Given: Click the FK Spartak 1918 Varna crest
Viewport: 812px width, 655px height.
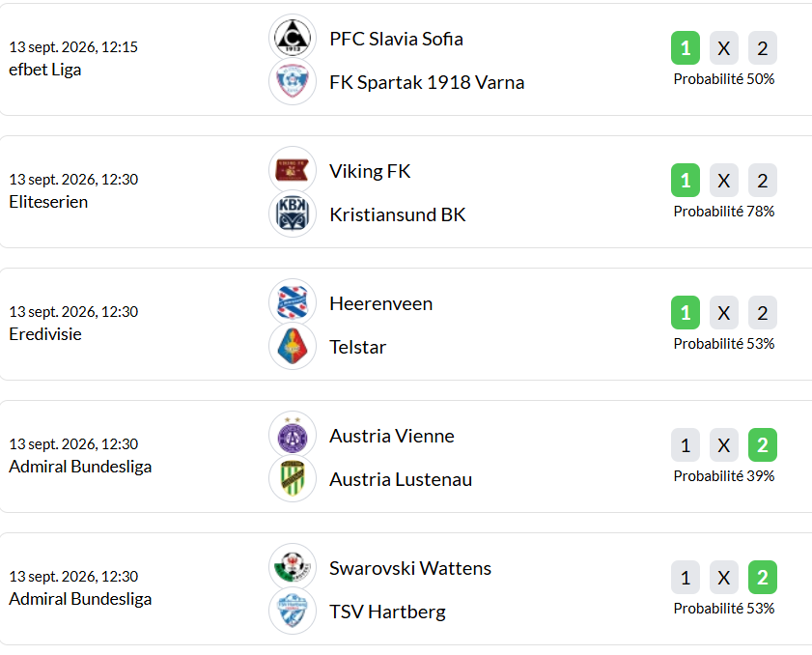Looking at the screenshot, I should click(293, 81).
